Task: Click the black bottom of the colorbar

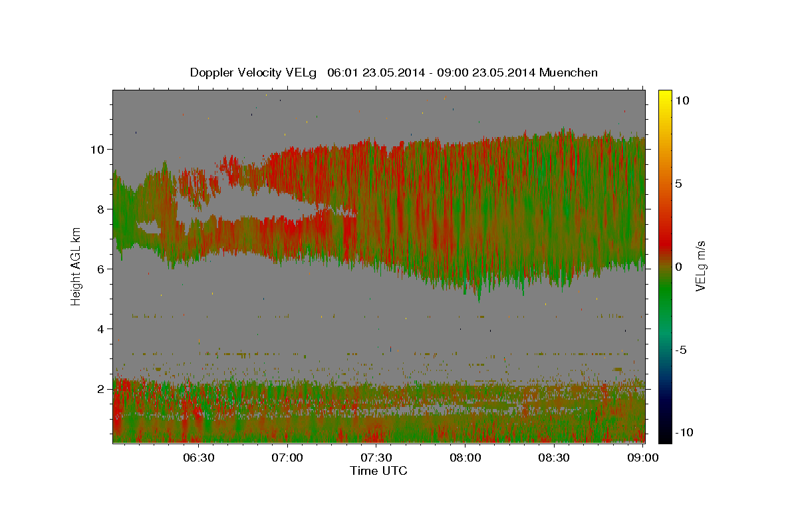Action: coord(665,436)
